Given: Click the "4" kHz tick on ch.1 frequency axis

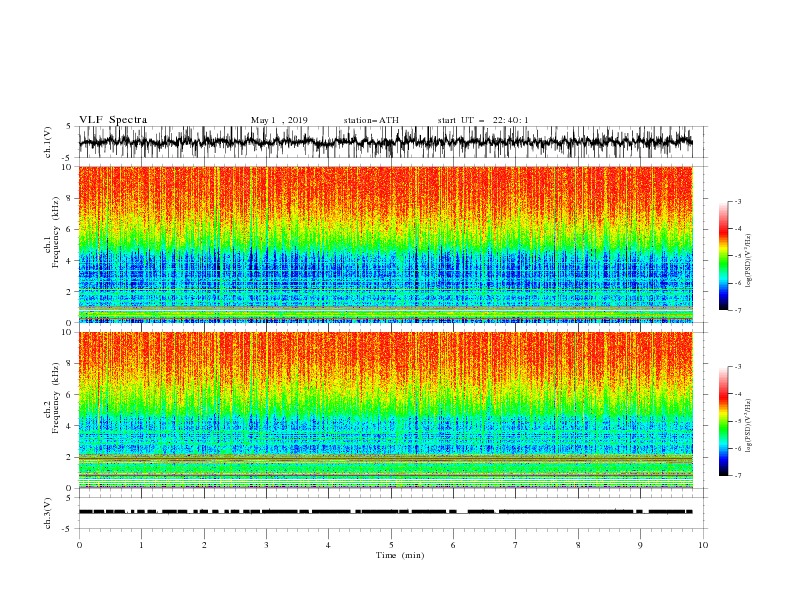Looking at the screenshot, I should click(69, 261).
